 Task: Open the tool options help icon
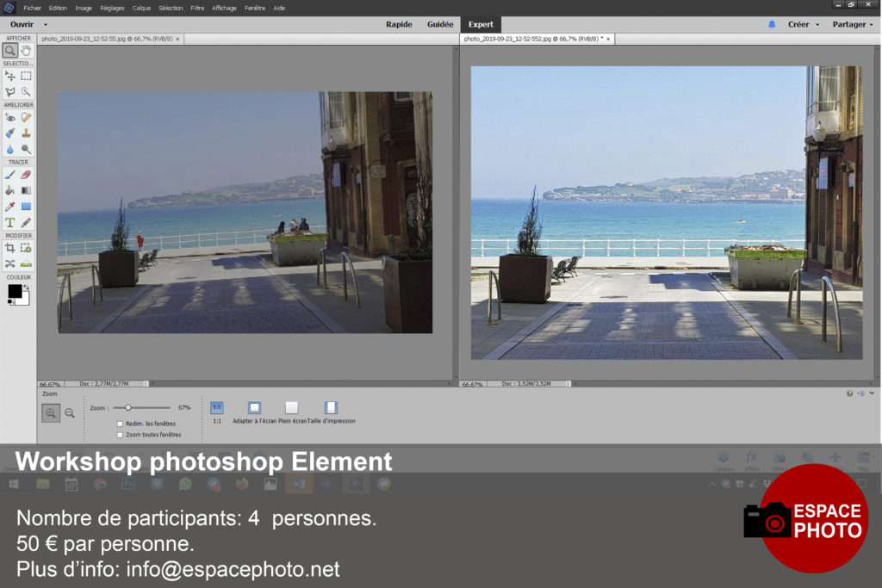849,393
